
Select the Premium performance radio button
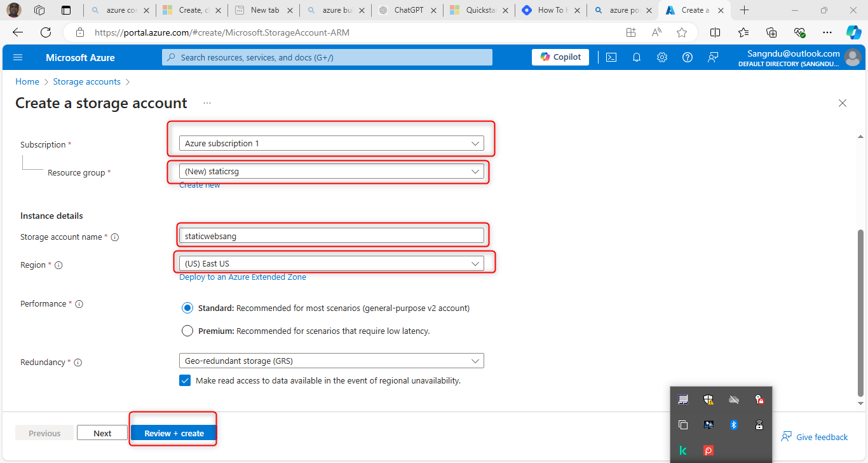[187, 331]
